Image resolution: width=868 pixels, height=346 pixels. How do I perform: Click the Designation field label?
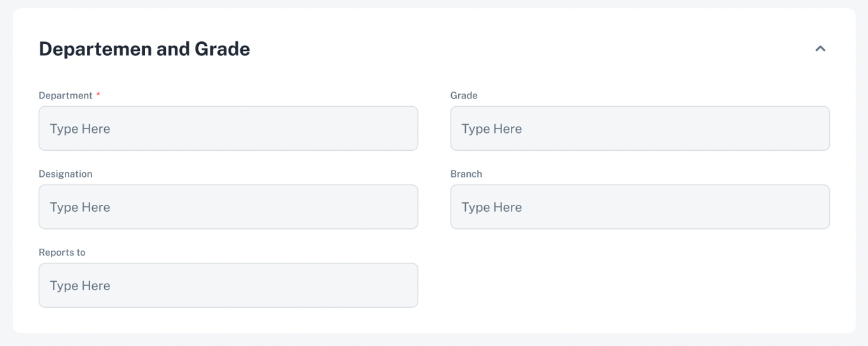65,174
